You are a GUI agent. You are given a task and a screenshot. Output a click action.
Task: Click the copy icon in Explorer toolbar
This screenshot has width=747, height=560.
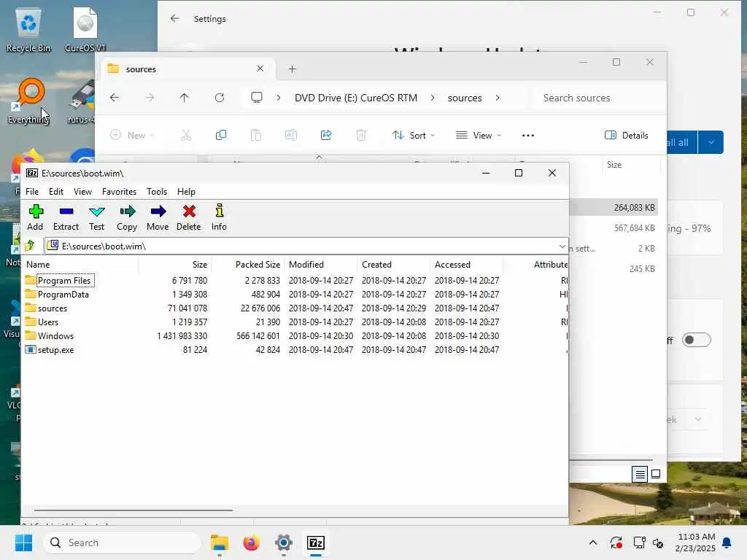pos(220,135)
